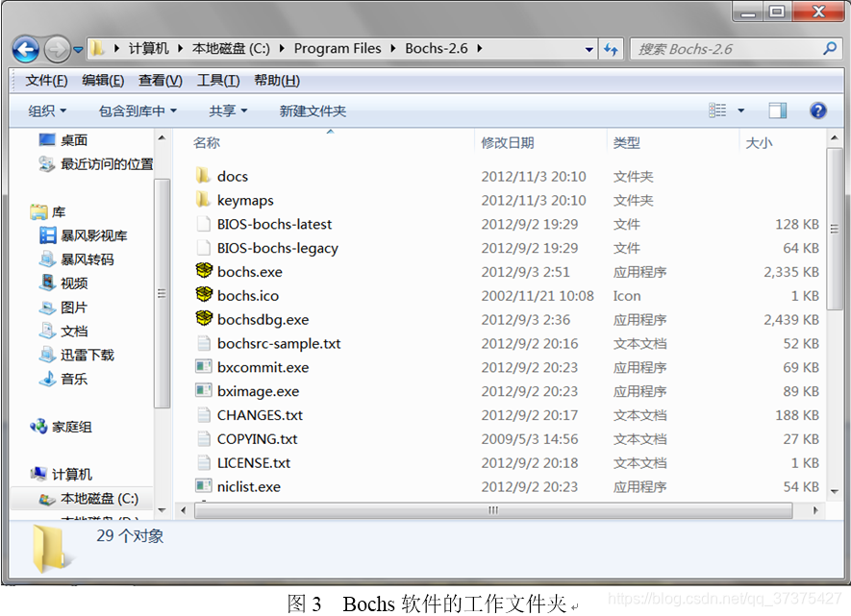Open the 查看(V) menu
The width and height of the screenshot is (851, 616).
click(161, 81)
